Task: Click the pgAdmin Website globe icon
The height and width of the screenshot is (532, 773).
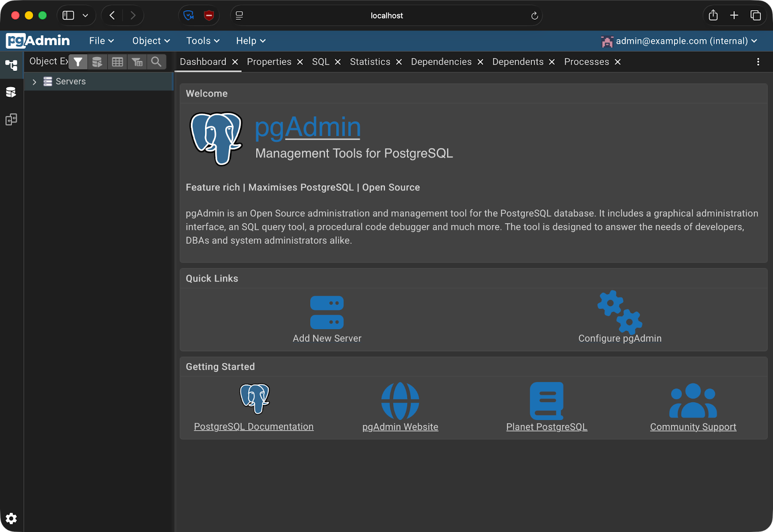Action: click(400, 401)
